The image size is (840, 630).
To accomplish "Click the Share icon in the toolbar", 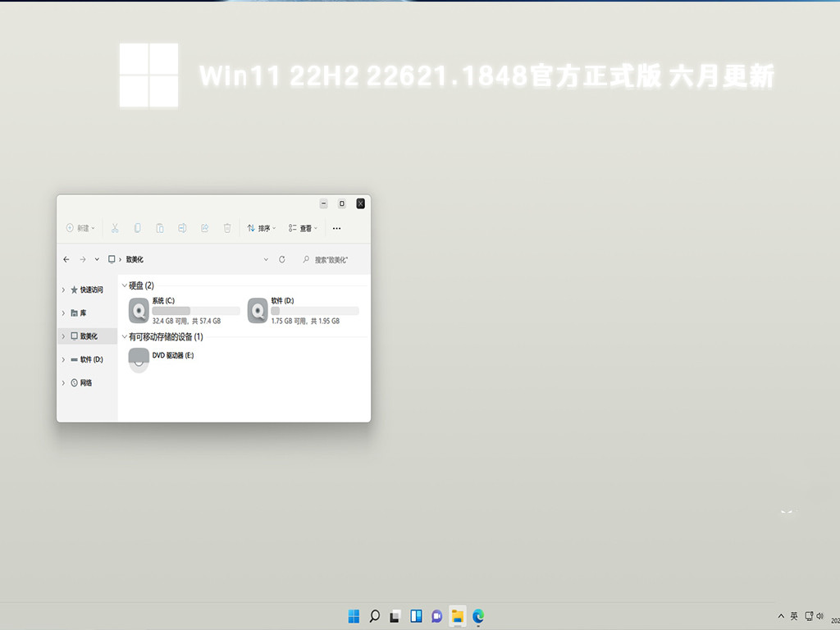I will pos(204,228).
